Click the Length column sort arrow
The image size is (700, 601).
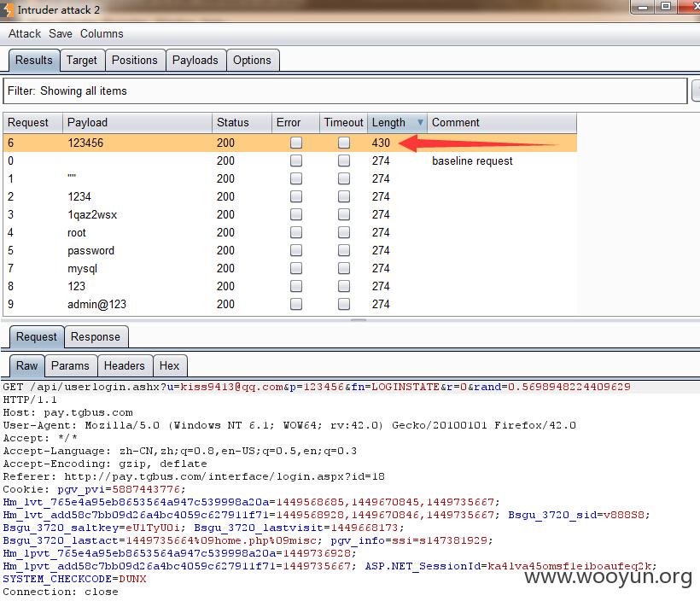(x=420, y=122)
